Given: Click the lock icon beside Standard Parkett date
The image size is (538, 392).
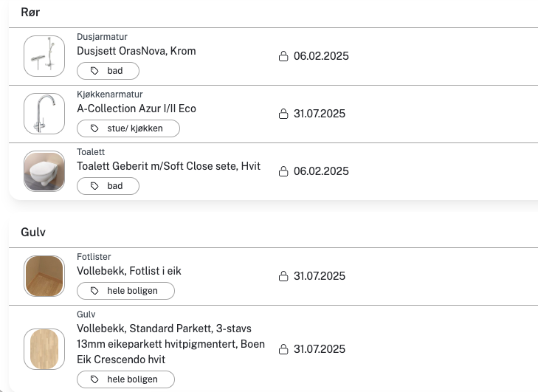Looking at the screenshot, I should coord(283,349).
